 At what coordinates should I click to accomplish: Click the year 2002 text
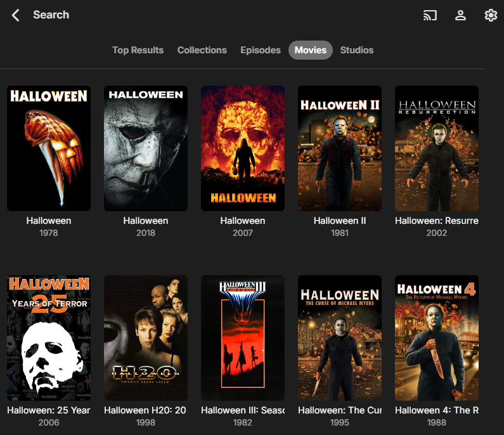(x=437, y=233)
